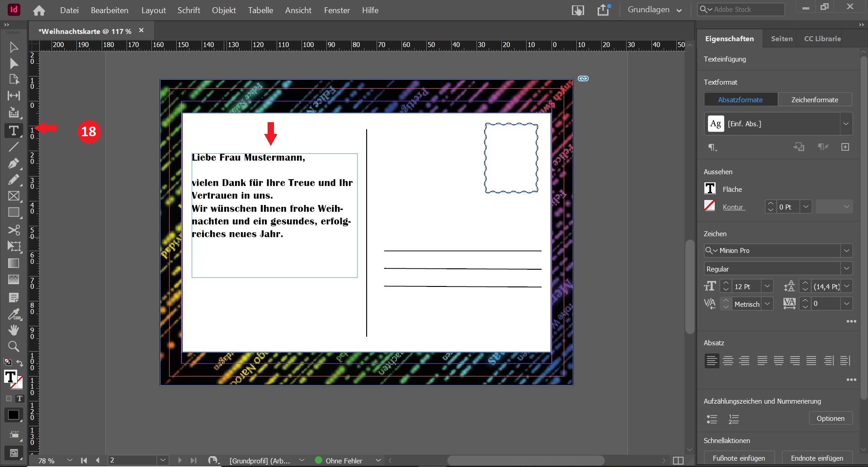Image resolution: width=868 pixels, height=467 pixels.
Task: Expand the Regular font style dropdown
Action: (846, 269)
